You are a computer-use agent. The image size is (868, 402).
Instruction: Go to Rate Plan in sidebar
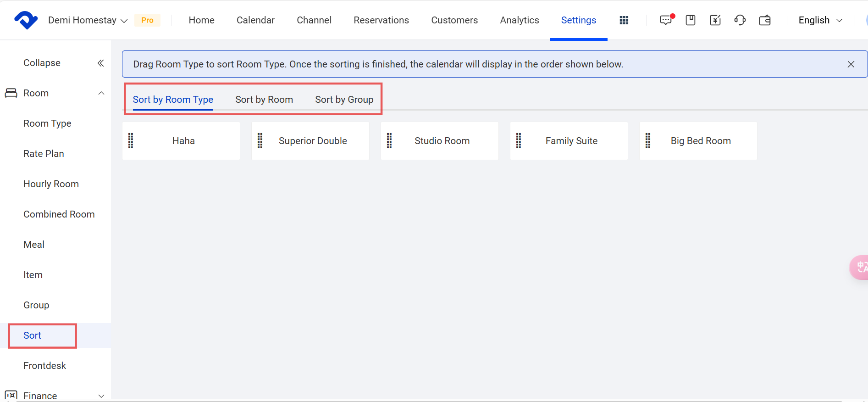point(44,154)
